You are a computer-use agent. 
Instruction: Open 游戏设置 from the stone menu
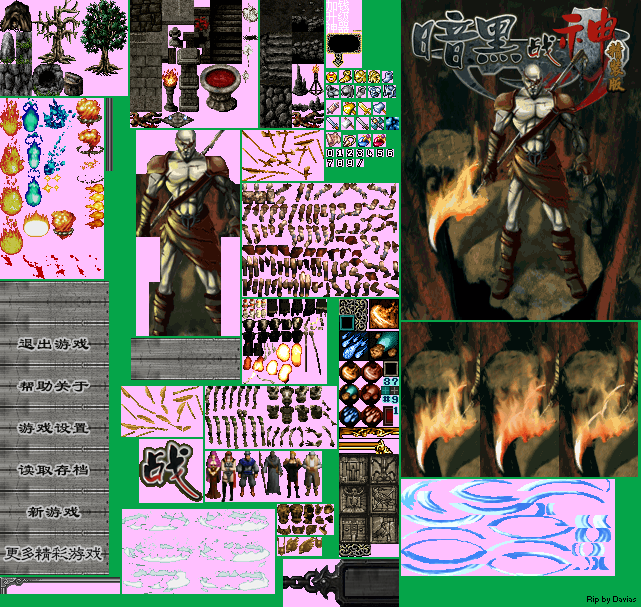tap(54, 428)
